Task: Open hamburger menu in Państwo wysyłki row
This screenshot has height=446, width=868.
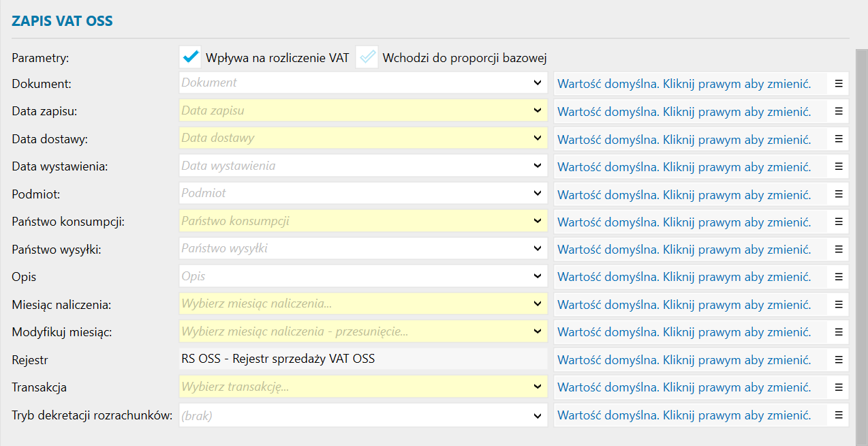Action: (x=839, y=249)
